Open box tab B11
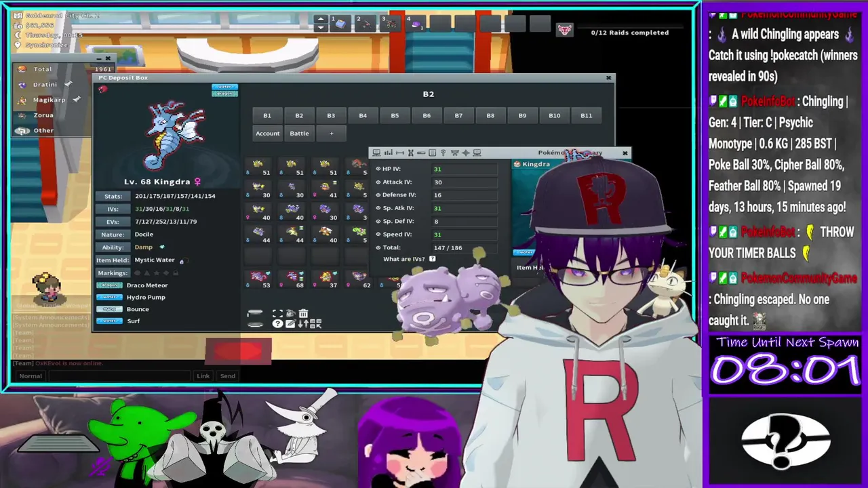Viewport: 868px width, 488px height. (587, 116)
